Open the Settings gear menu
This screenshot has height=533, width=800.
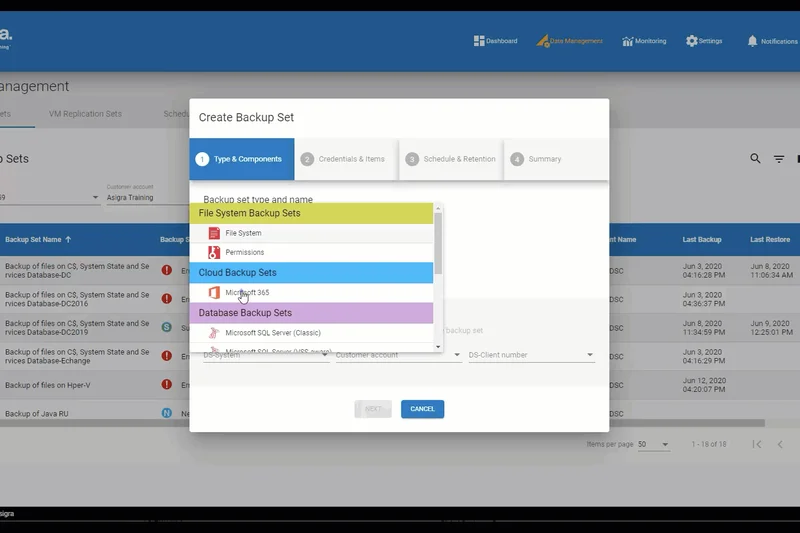point(704,41)
